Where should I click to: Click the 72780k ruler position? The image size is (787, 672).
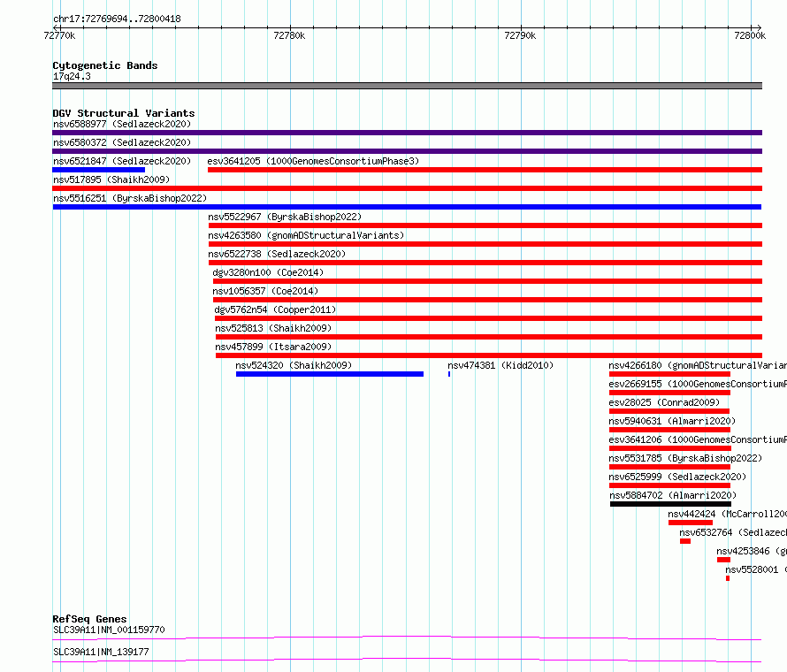[290, 35]
